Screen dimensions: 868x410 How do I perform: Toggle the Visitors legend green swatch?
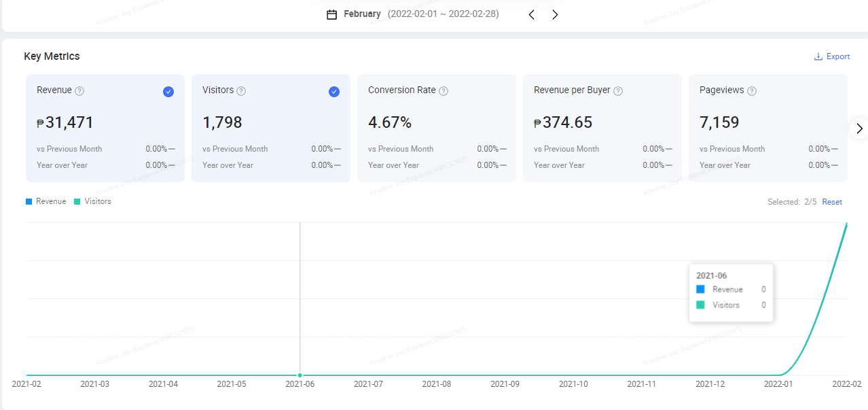77,201
